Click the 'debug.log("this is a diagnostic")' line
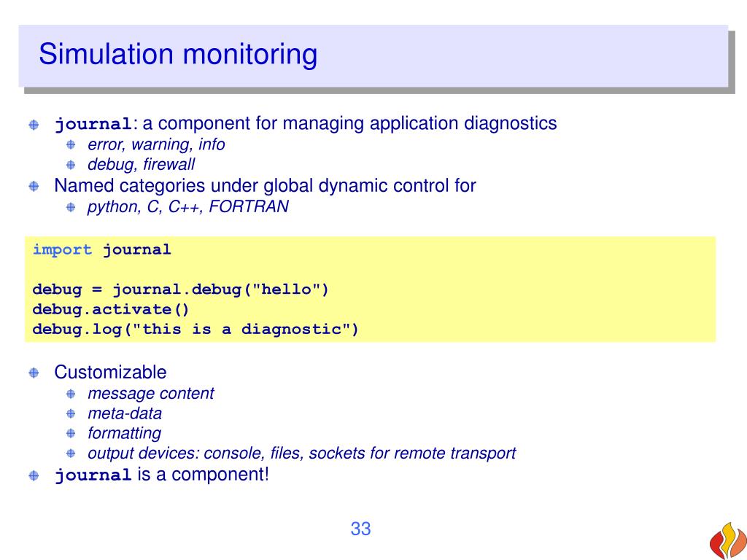The width and height of the screenshot is (747, 560). pos(196,330)
